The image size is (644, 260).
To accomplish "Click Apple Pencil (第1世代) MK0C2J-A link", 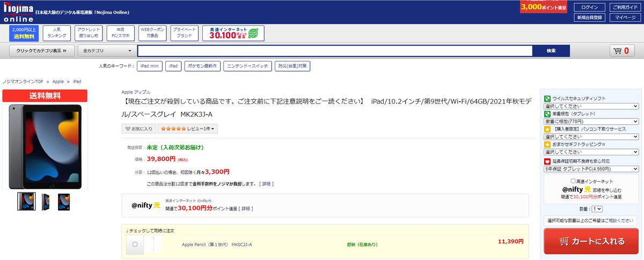I will (217, 244).
